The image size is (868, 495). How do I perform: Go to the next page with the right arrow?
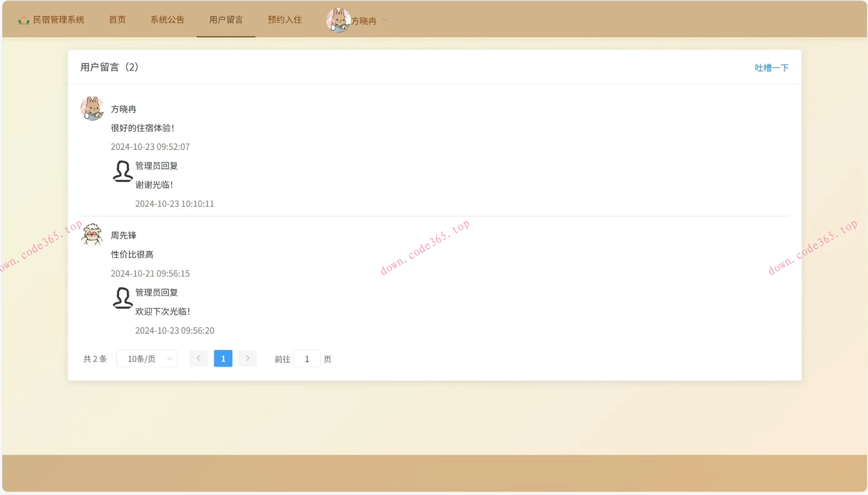click(x=247, y=359)
